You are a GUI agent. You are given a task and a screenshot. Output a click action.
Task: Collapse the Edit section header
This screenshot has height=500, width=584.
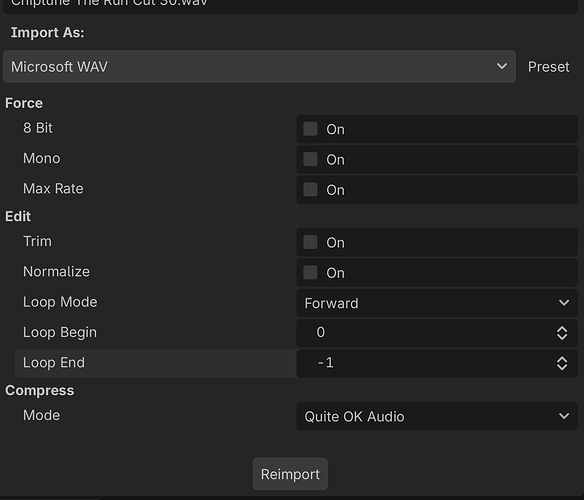click(18, 216)
